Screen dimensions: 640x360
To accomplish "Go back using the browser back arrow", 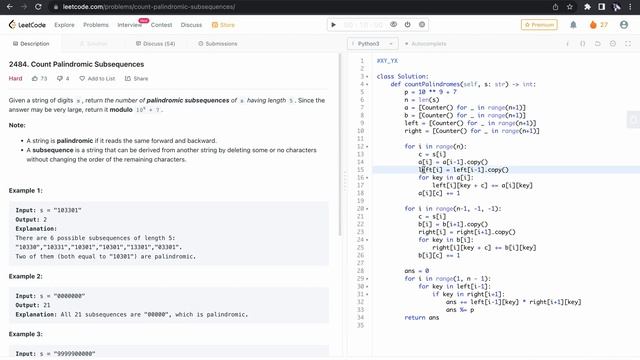I will pos(10,7).
